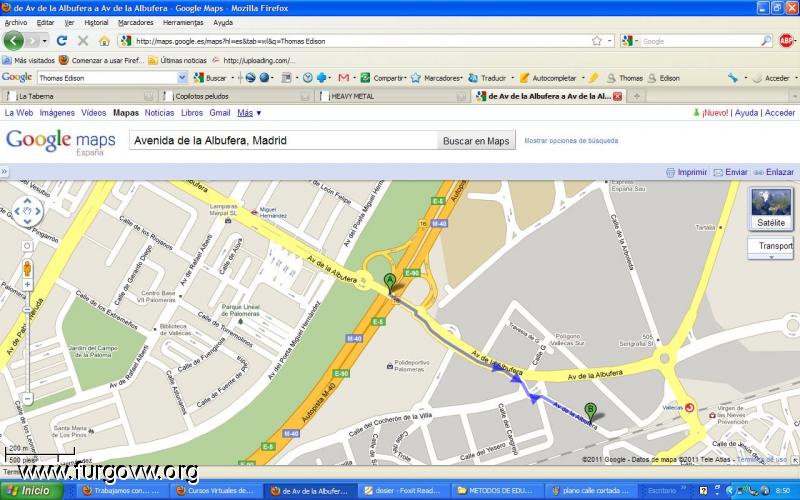Pan the map down with the arrow
Viewport: 800px width, 500px height.
[27, 221]
